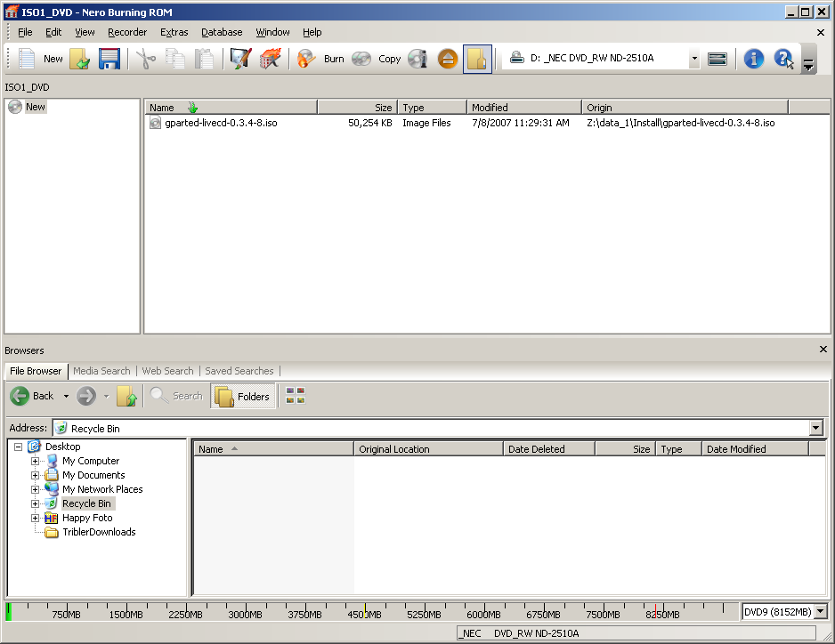Viewport: 835px width, 644px height.
Task: Open the Recorder menu
Action: [x=127, y=32]
